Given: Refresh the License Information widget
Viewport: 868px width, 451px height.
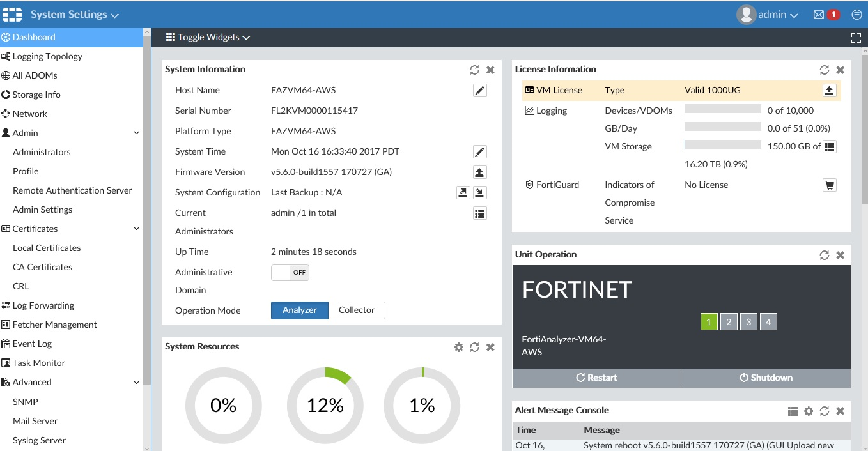Looking at the screenshot, I should [x=825, y=70].
